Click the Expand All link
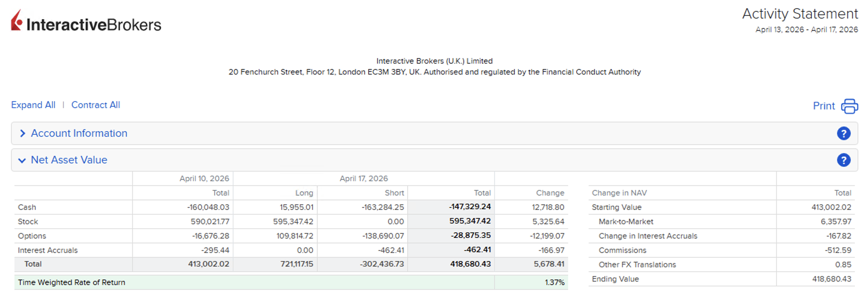This screenshot has height=296, width=868. (x=33, y=105)
